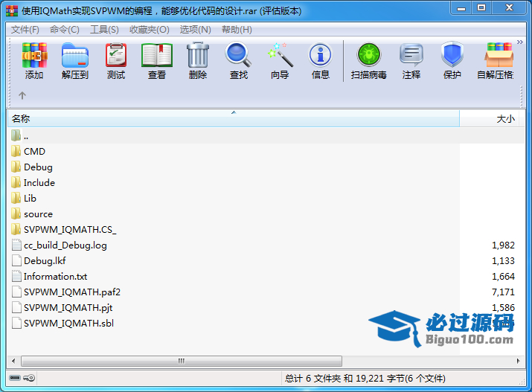The image size is (532, 392).
Task: Show archive Info (信息) icon
Action: click(320, 61)
